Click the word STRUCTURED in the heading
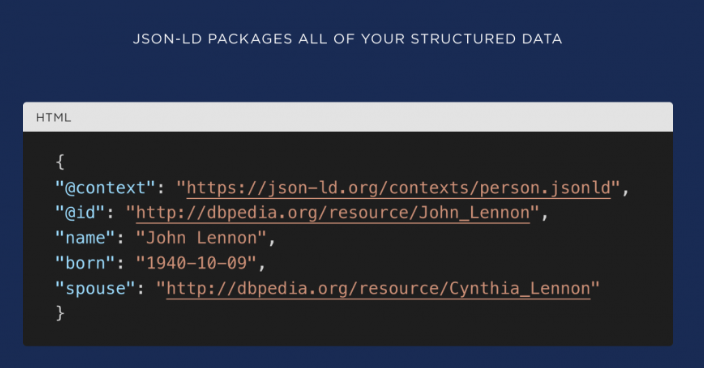This screenshot has width=704, height=368. pos(462,39)
